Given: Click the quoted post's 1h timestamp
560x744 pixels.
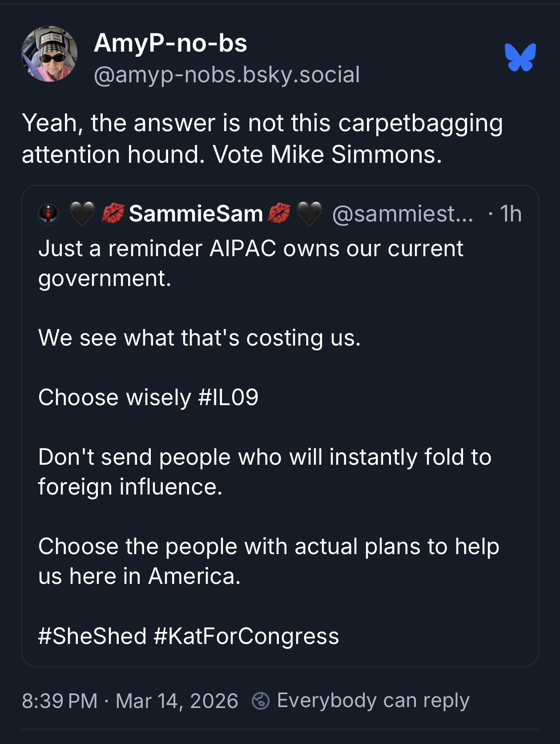Looking at the screenshot, I should (x=510, y=214).
